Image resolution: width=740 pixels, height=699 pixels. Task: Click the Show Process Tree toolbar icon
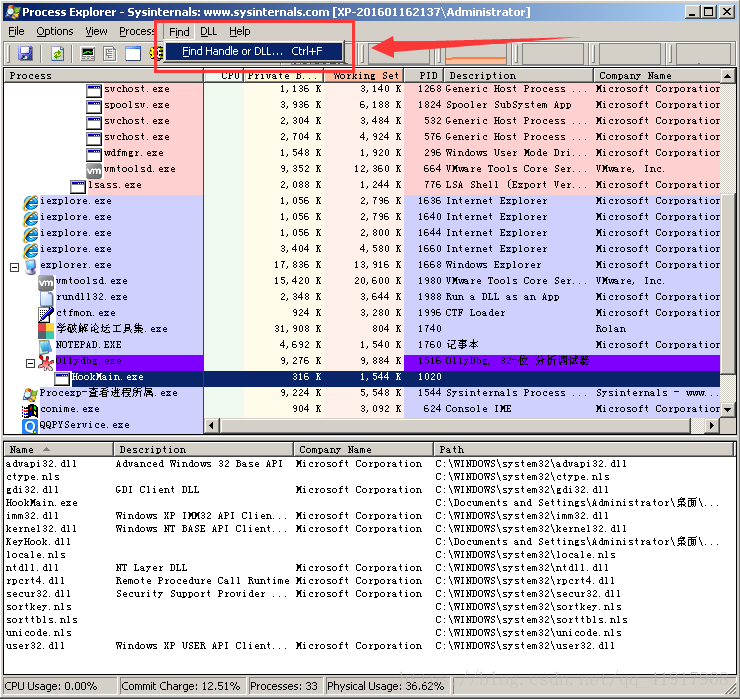[x=110, y=53]
